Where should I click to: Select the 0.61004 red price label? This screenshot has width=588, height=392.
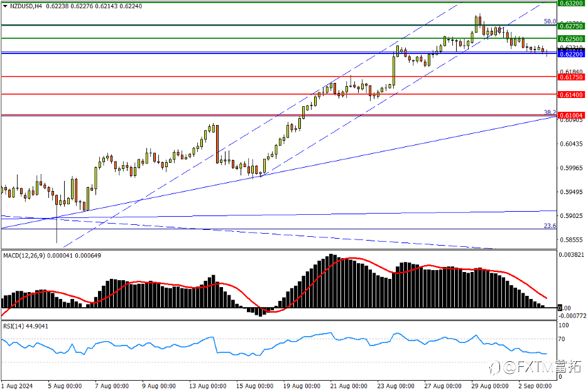pyautogui.click(x=571, y=116)
